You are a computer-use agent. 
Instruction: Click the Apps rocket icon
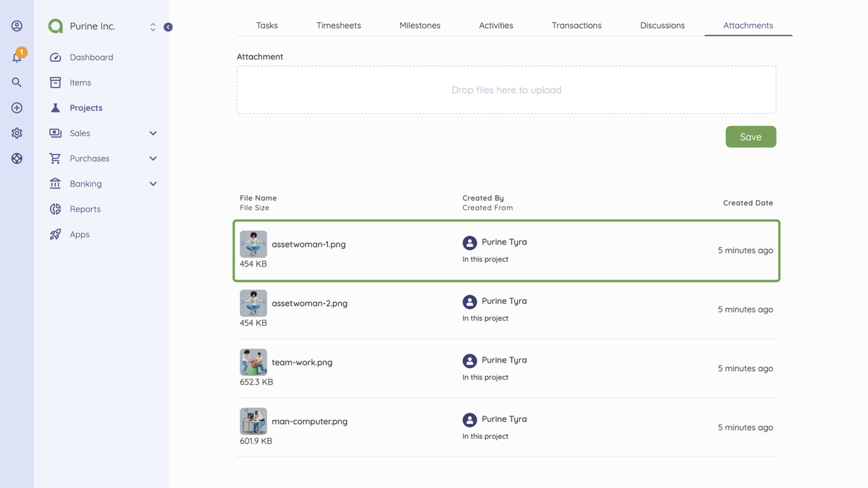tap(55, 234)
